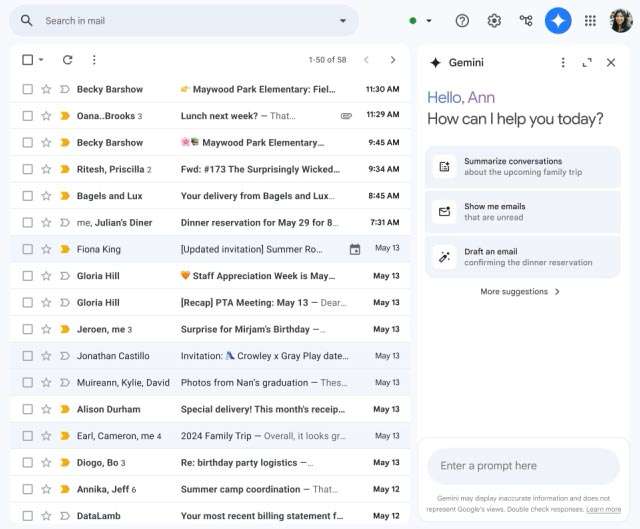This screenshot has height=529, width=640.
Task: Expand search options dropdown in search bar
Action: tap(343, 20)
